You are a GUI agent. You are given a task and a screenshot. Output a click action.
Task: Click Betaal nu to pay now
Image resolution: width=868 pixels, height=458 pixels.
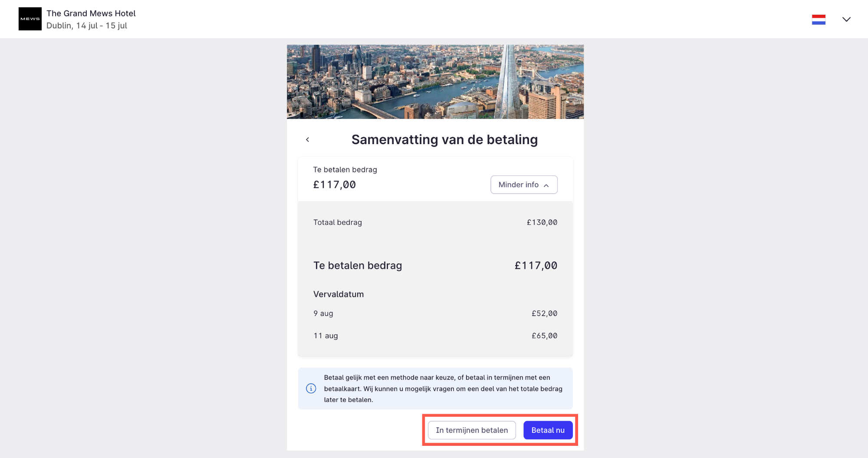click(x=548, y=430)
